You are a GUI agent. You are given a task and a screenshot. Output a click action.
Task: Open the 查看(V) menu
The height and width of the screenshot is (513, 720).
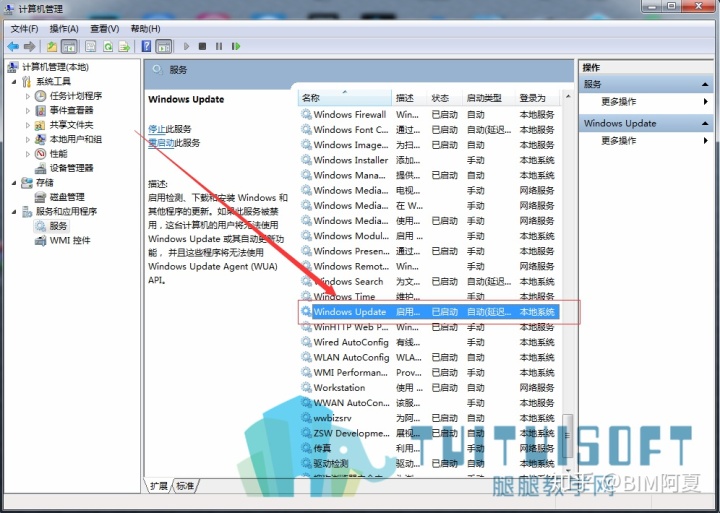click(x=105, y=29)
